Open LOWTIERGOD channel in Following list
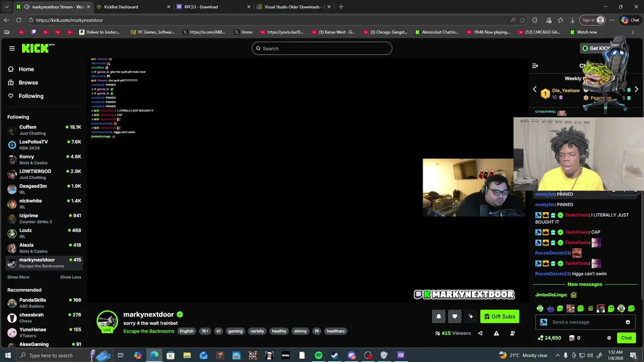644x362 pixels. coord(44,174)
